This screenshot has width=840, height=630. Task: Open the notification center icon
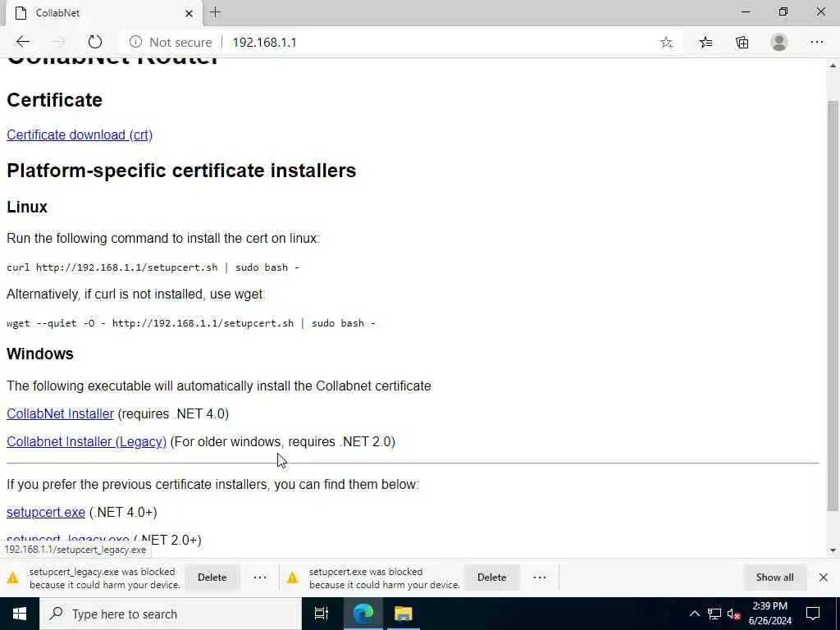point(813,614)
